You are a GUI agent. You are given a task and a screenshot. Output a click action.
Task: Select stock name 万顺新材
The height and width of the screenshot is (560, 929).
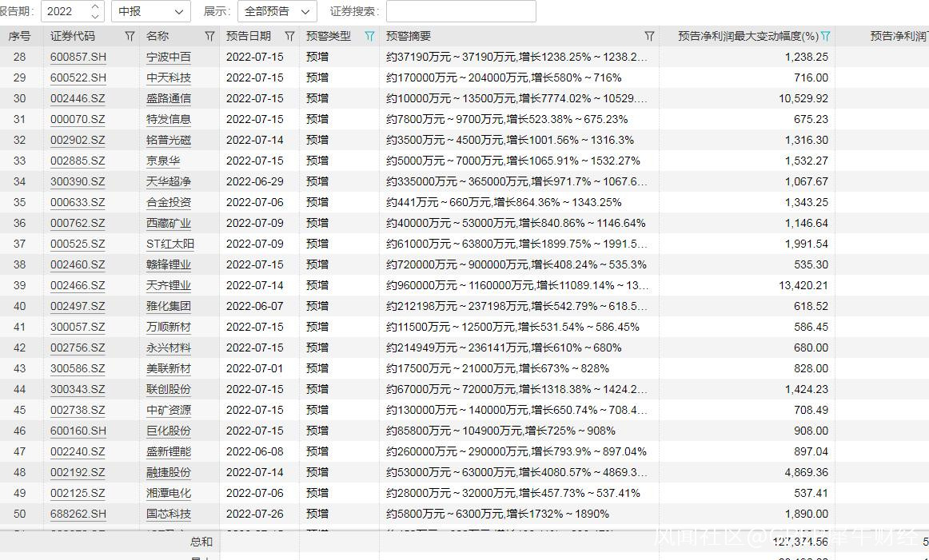[x=169, y=327]
